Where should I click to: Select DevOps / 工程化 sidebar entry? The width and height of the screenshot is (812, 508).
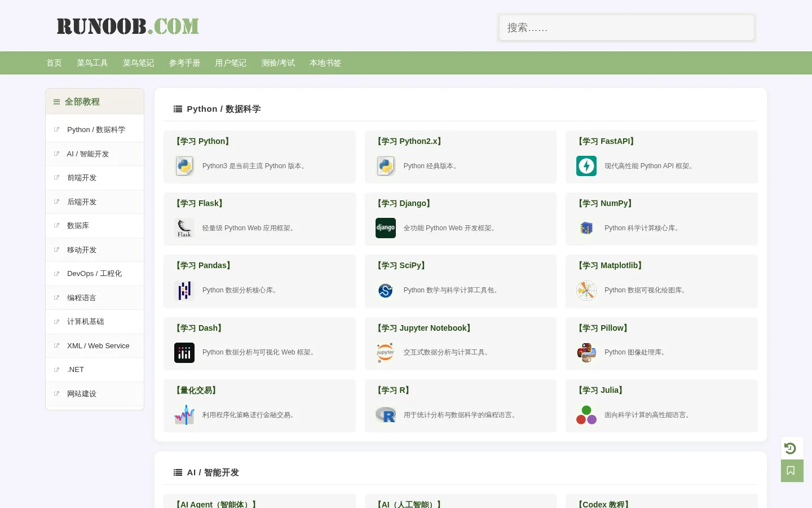95,274
